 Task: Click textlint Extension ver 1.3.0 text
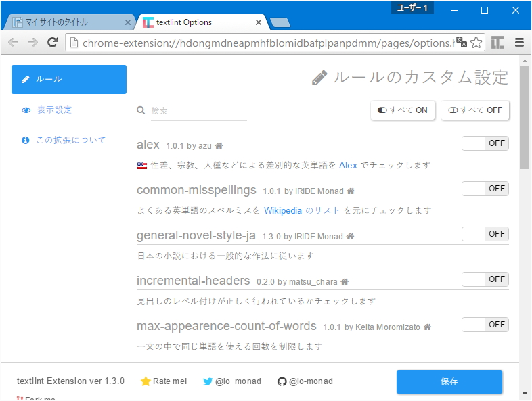[x=70, y=381]
